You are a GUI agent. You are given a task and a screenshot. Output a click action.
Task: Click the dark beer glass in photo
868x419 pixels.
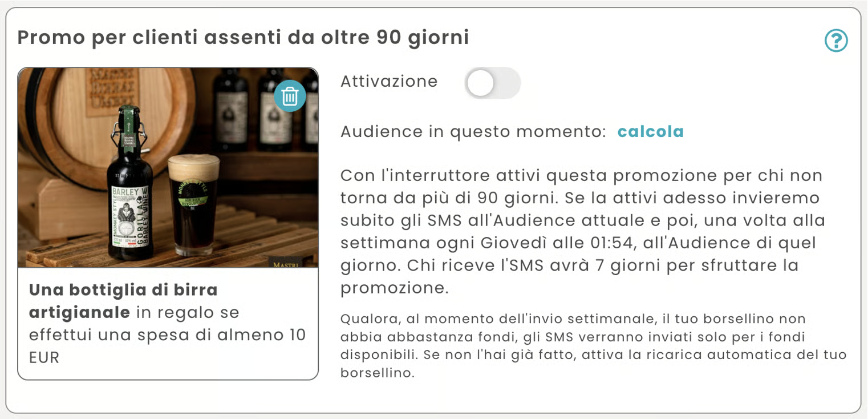pyautogui.click(x=194, y=204)
